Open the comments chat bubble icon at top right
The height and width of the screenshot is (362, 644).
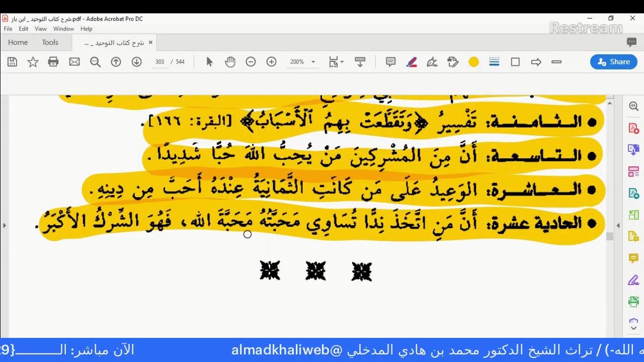pos(631,42)
